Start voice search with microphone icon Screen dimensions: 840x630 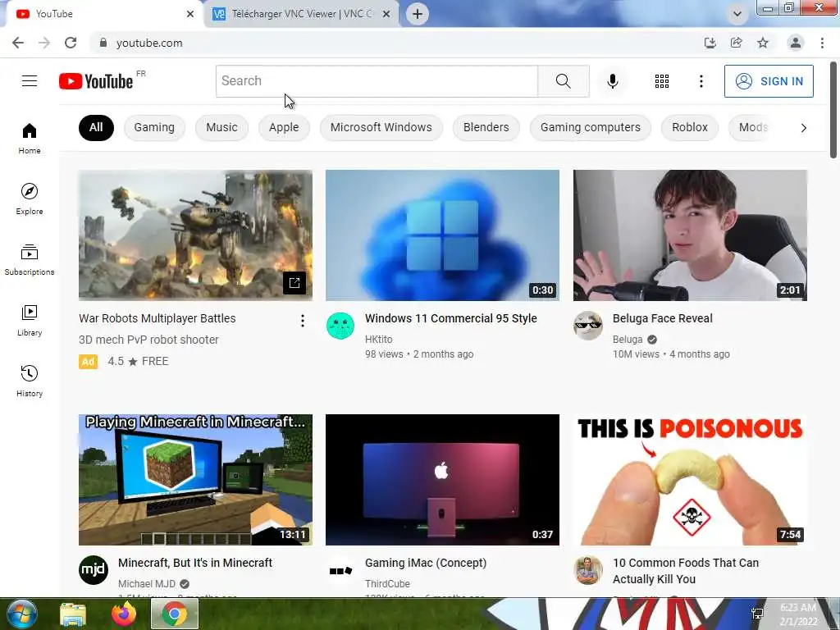pos(613,81)
